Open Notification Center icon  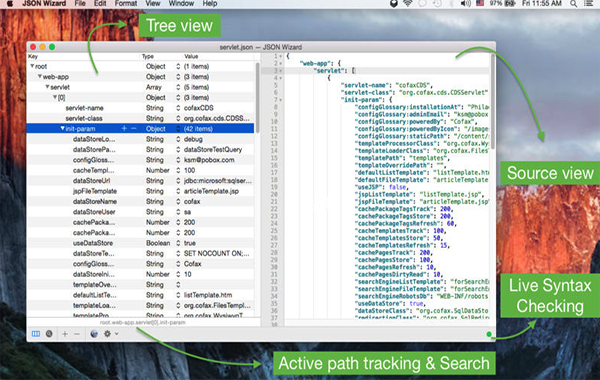[x=589, y=3]
